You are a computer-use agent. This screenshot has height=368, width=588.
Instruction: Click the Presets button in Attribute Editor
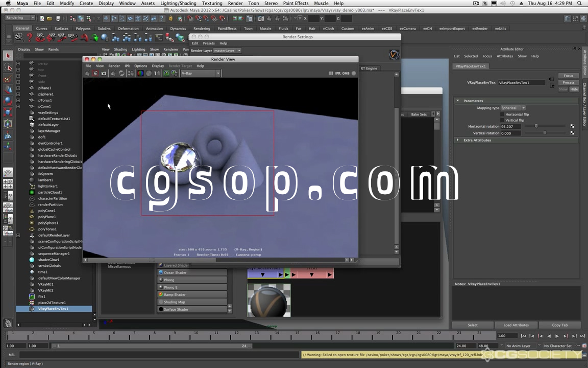tap(568, 82)
